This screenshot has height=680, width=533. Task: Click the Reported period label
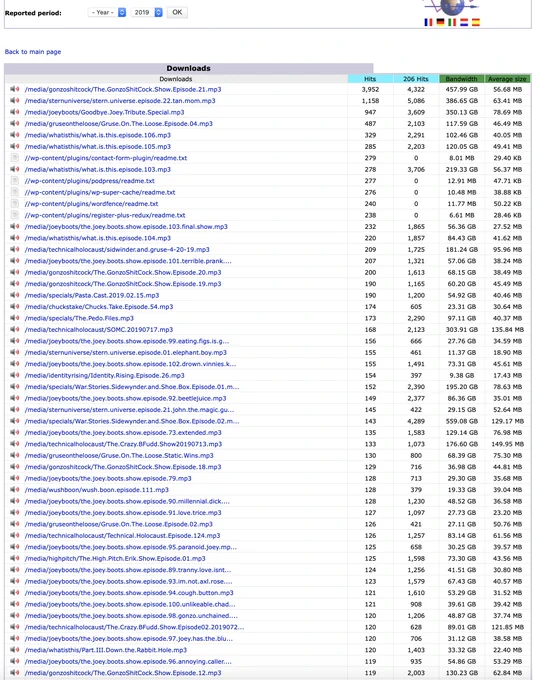[x=33, y=13]
